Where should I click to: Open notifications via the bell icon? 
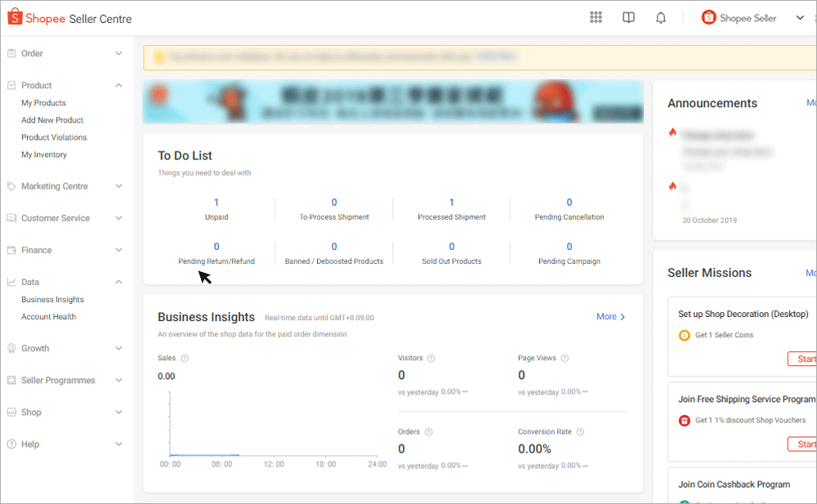pos(661,16)
